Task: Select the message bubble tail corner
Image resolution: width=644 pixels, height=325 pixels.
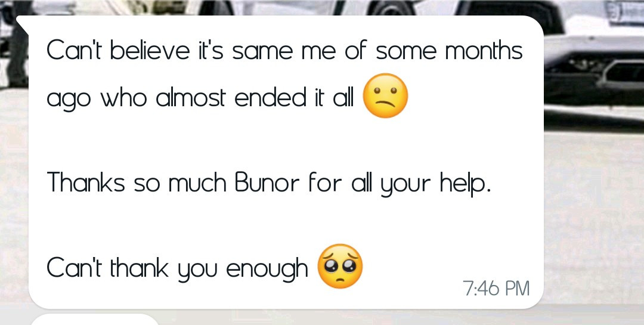Action: point(22,24)
